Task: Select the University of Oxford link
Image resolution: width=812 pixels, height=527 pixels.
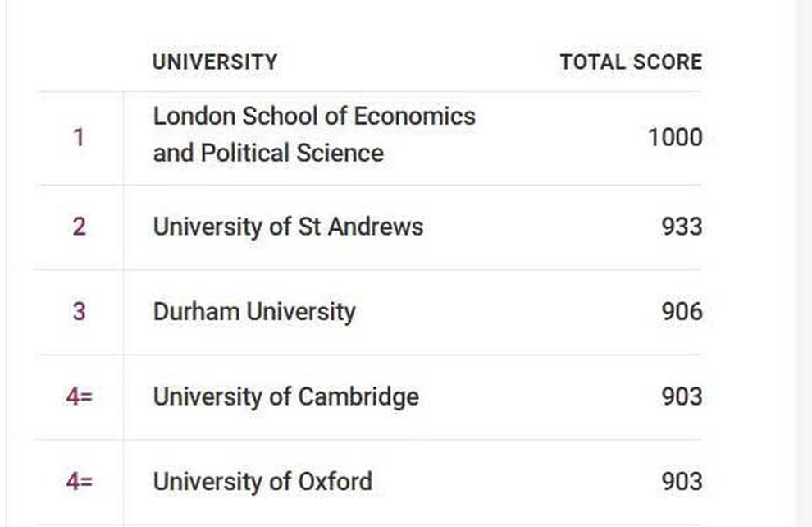Action: click(x=262, y=481)
